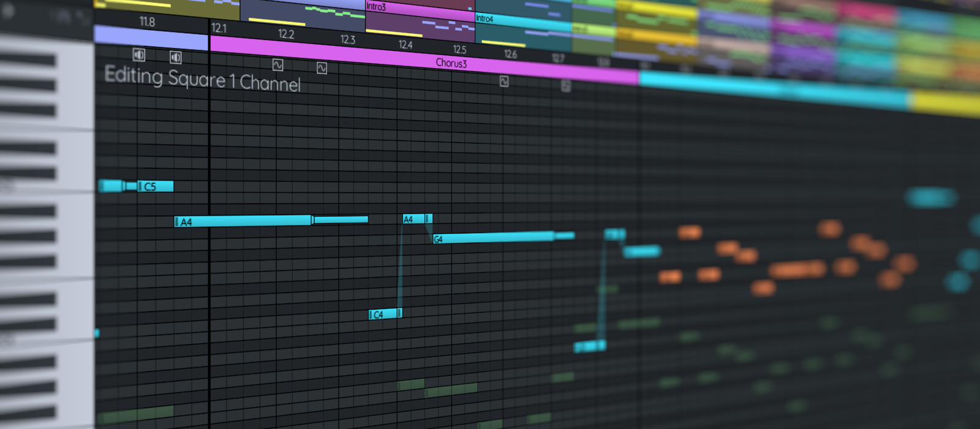Click timeline marker 12.6
980x429 pixels.
coord(510,54)
